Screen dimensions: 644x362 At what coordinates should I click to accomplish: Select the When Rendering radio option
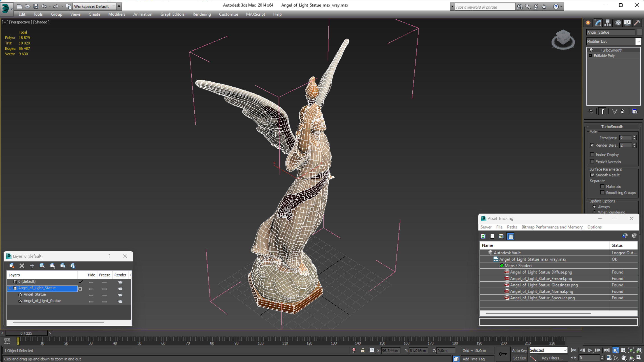tap(594, 212)
